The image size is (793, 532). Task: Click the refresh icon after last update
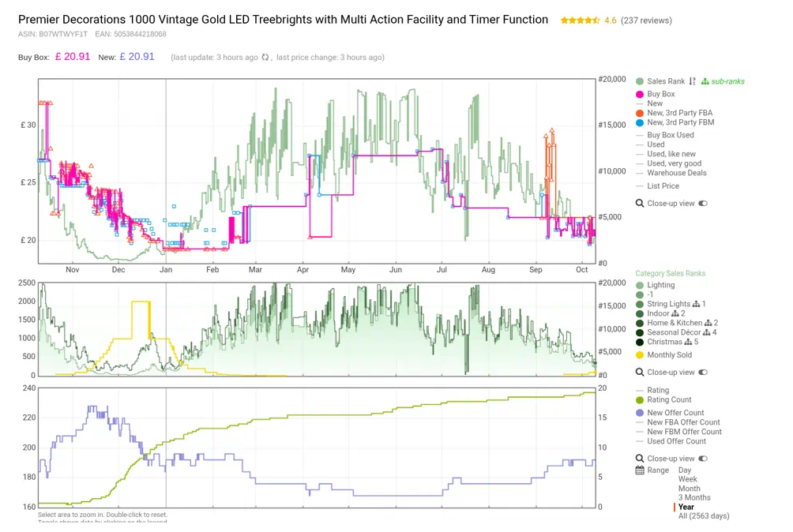(x=265, y=57)
